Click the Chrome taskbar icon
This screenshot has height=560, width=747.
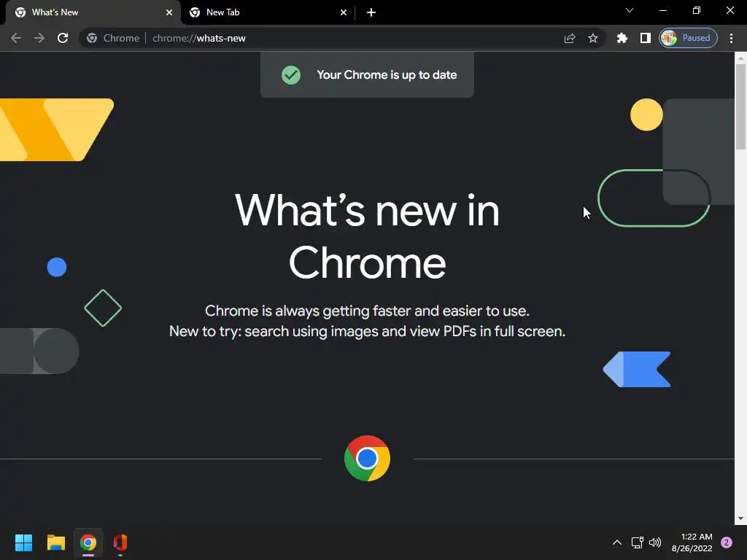88,542
